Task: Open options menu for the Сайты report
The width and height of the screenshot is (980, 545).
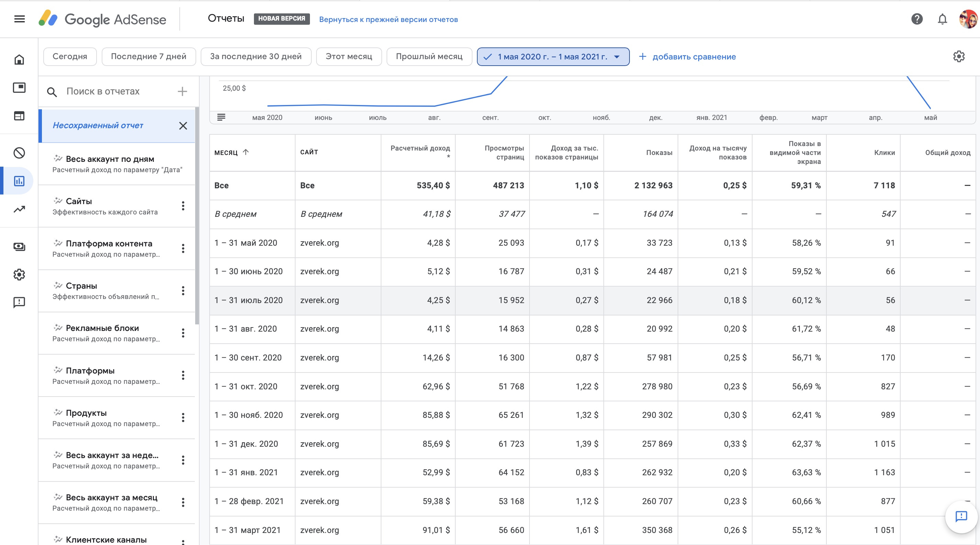Action: [x=183, y=206]
